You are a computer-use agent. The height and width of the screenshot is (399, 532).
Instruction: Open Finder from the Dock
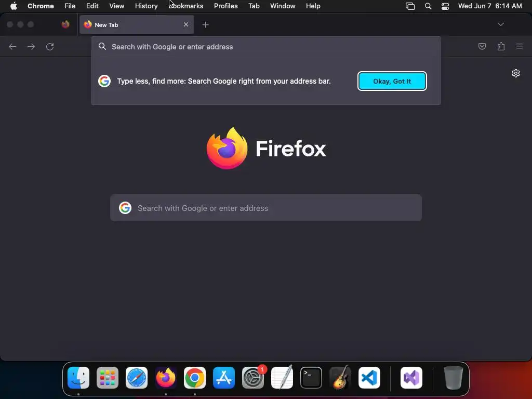(x=78, y=378)
